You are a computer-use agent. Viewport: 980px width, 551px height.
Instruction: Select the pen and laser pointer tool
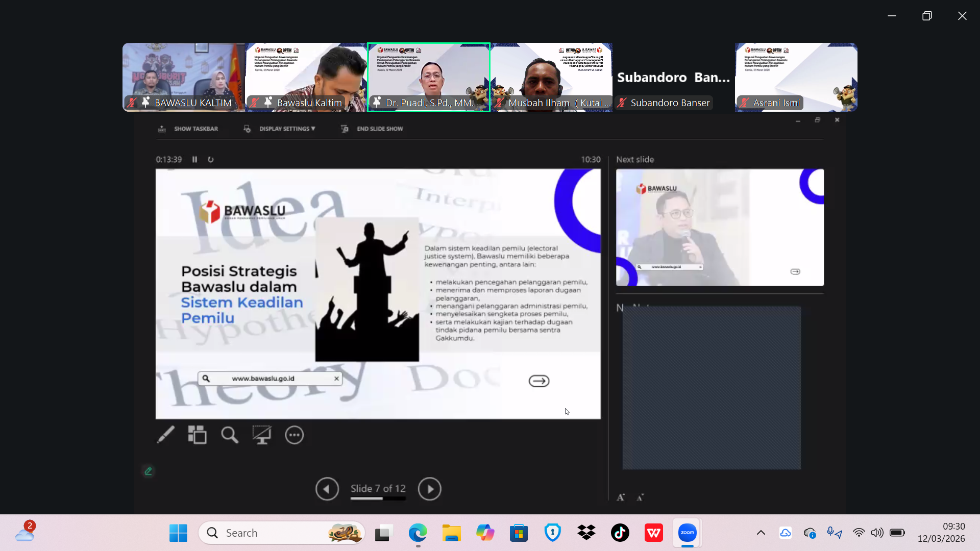click(x=165, y=435)
